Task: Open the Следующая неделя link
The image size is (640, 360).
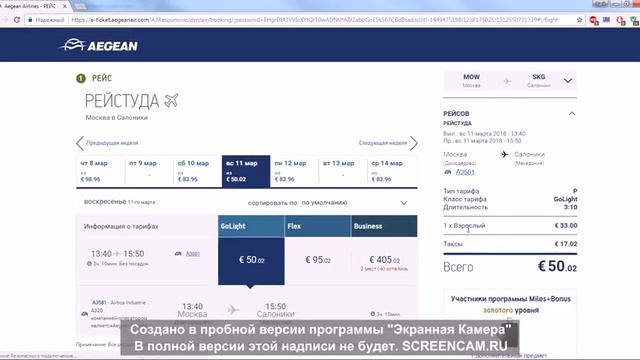Action: (x=382, y=143)
